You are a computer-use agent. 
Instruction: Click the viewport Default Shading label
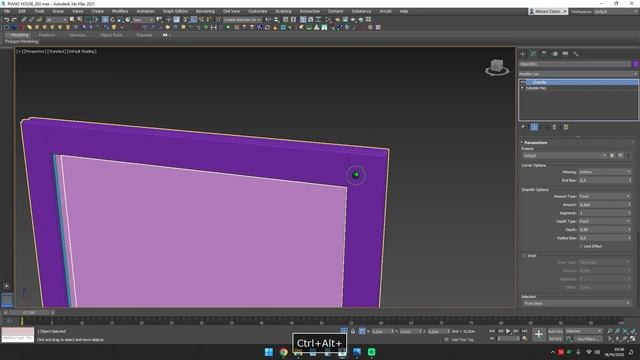[x=81, y=52]
